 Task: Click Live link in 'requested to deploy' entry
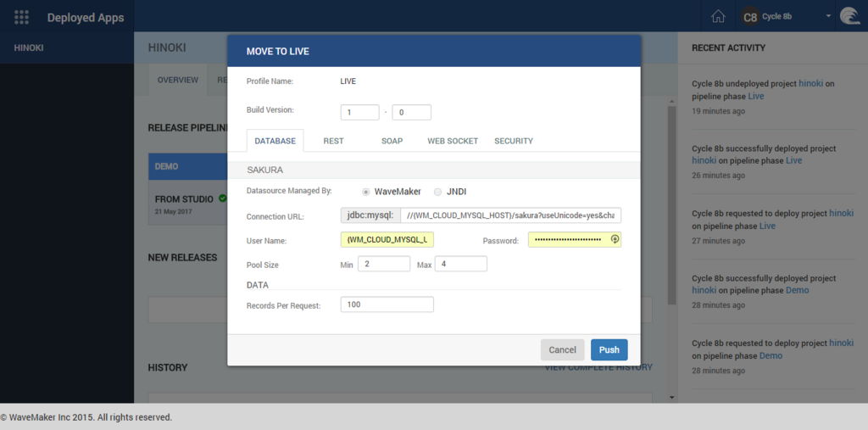(767, 226)
